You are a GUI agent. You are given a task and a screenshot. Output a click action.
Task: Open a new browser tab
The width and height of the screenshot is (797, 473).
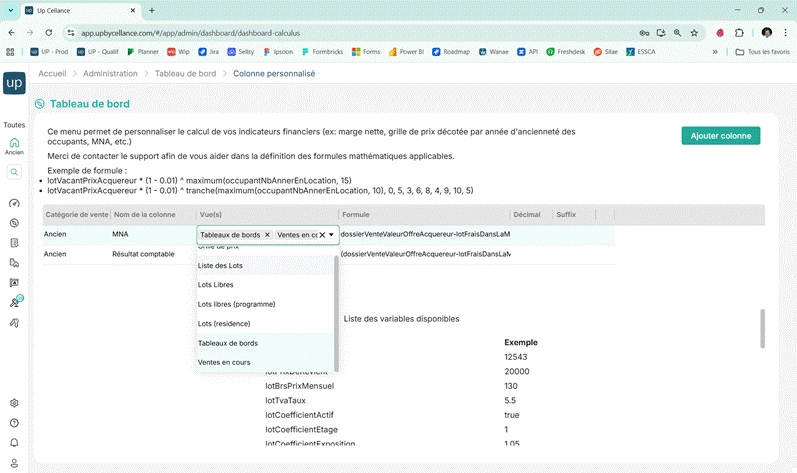(152, 10)
